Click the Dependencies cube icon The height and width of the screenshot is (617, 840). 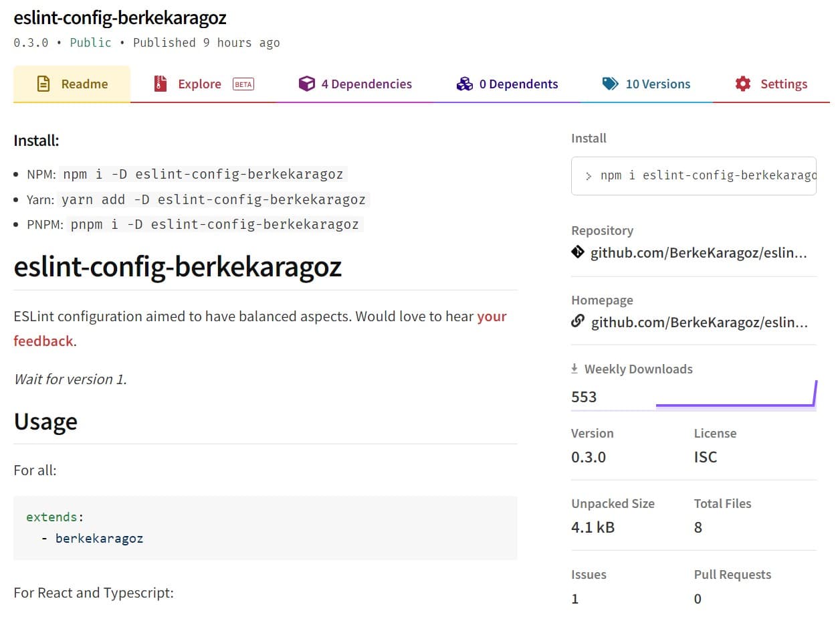pyautogui.click(x=307, y=84)
